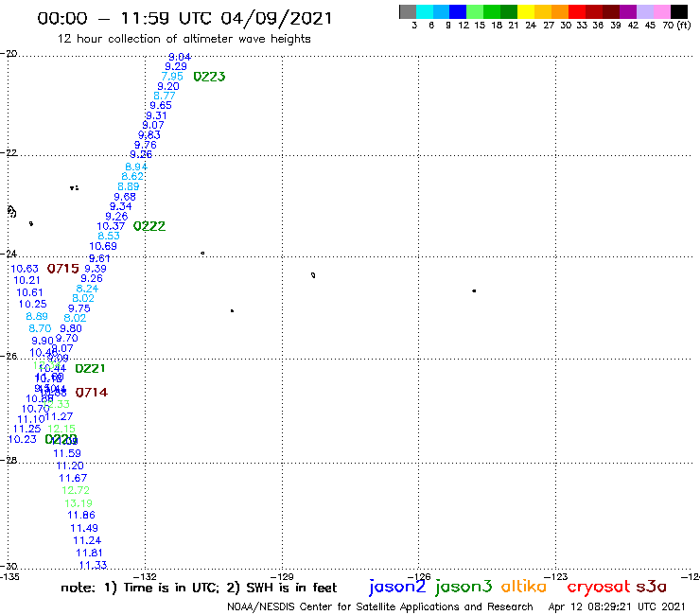
Task: Select the 10.37 reading beside 0222
Action: click(111, 226)
